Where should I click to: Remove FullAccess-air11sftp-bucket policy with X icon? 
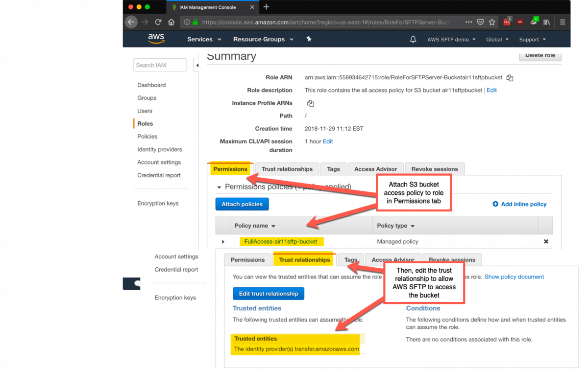(546, 241)
